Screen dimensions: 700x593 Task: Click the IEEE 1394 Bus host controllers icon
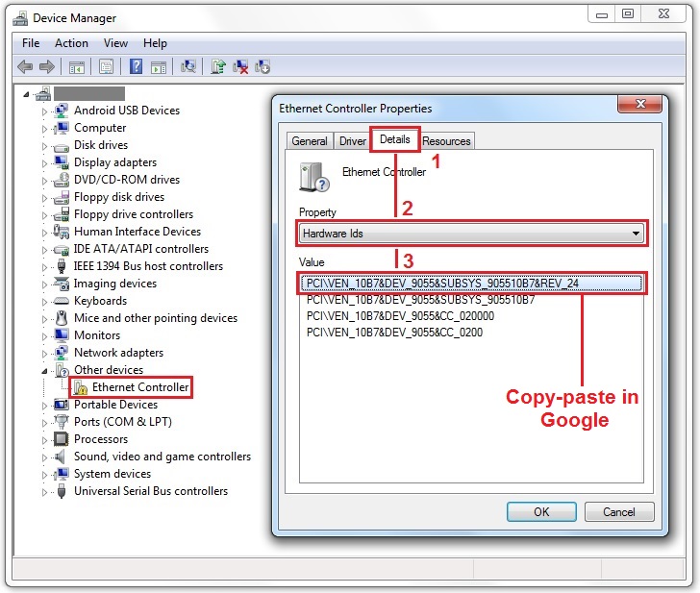[x=62, y=266]
